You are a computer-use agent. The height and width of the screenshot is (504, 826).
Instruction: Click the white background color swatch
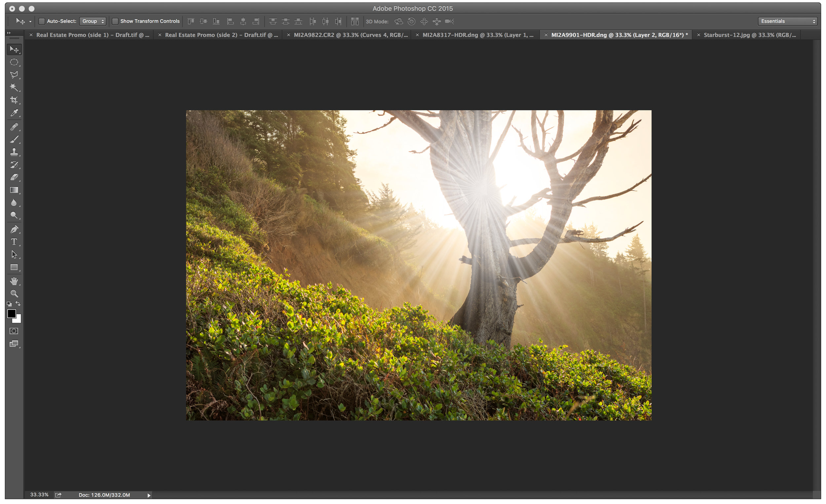coord(19,320)
